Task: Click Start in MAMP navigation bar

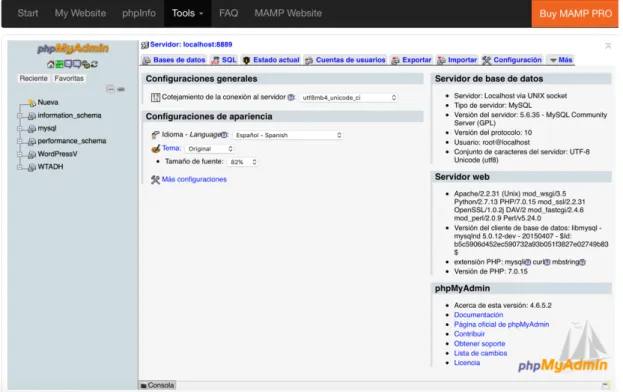Action: pos(28,13)
